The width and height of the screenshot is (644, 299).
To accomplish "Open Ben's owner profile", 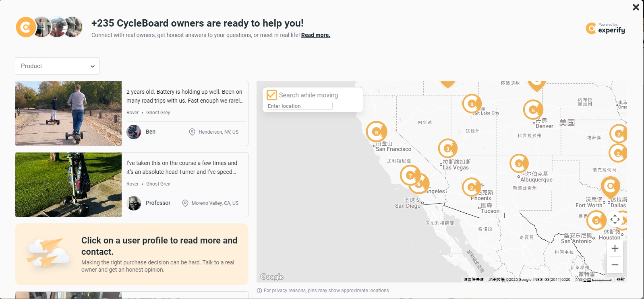I will point(150,132).
